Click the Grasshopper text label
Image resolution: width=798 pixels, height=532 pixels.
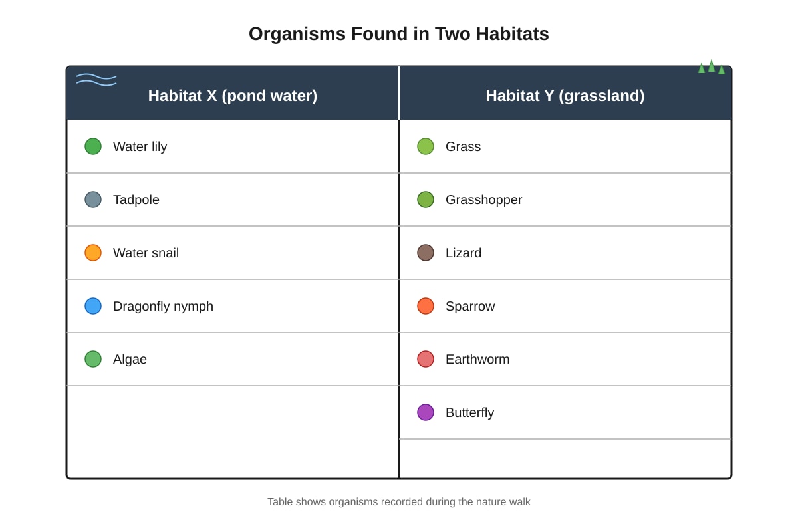coord(483,199)
